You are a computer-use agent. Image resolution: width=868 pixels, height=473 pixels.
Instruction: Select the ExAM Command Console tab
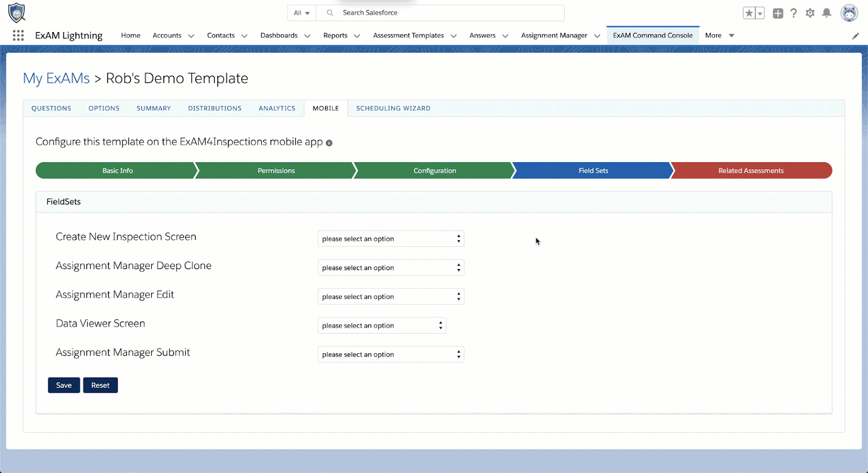coord(653,35)
